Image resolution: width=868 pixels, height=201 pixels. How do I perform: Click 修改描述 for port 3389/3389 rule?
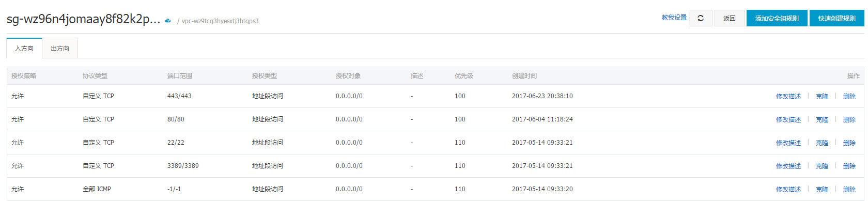pyautogui.click(x=788, y=166)
